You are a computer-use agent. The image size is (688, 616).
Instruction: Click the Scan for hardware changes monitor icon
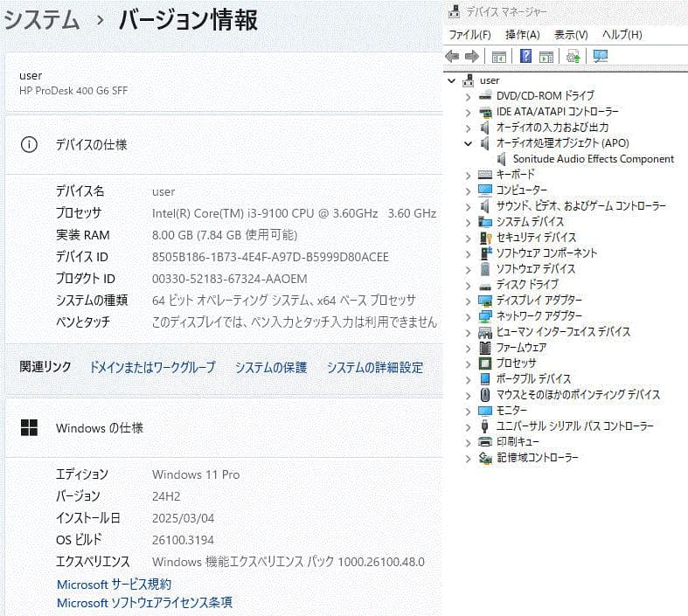[601, 56]
